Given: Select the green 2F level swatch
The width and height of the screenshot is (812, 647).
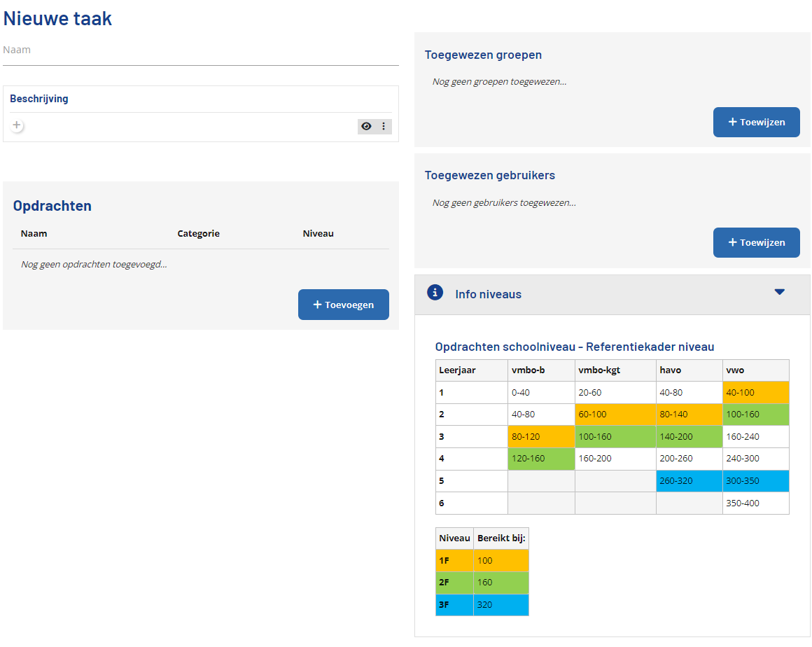Looking at the screenshot, I should coord(454,583).
